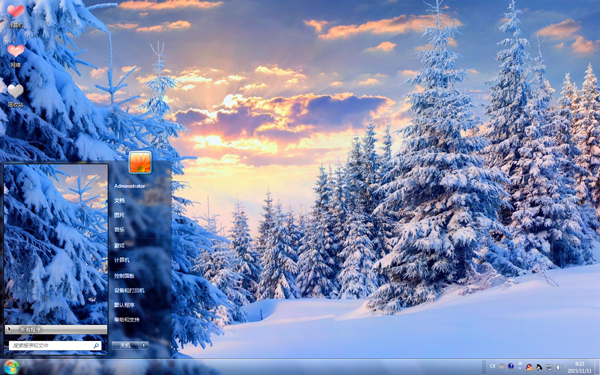Click the flower user account picture
Image resolution: width=600 pixels, height=375 pixels.
(140, 162)
